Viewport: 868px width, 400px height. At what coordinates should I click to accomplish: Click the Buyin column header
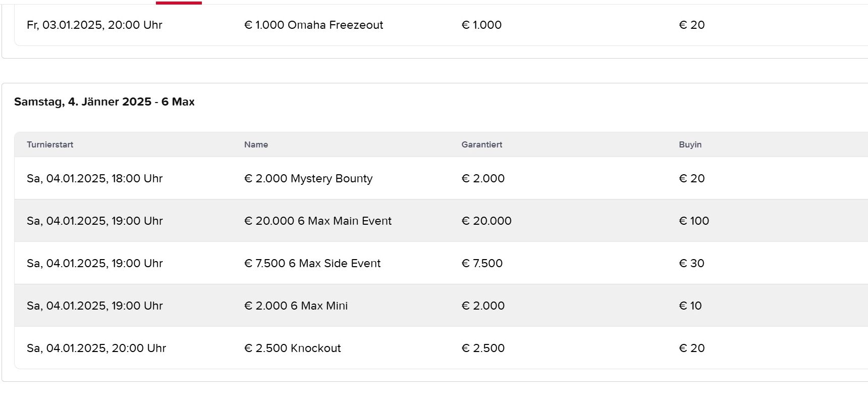690,144
